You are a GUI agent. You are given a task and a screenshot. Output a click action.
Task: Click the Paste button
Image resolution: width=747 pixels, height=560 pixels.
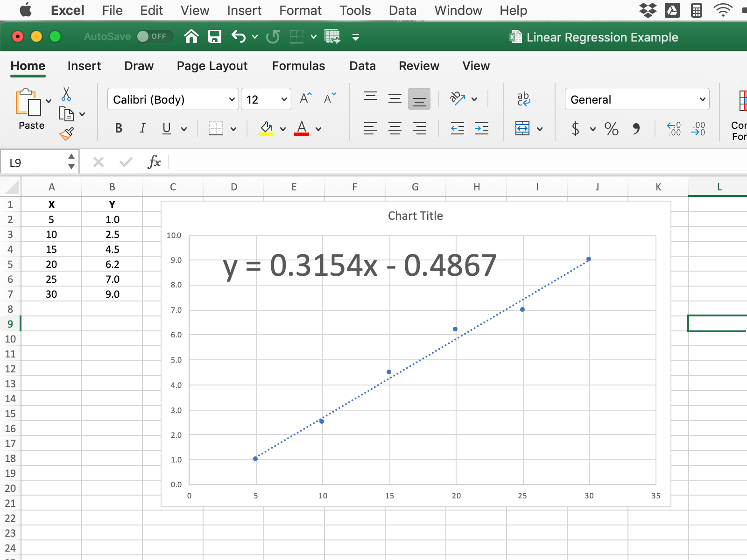pyautogui.click(x=31, y=110)
